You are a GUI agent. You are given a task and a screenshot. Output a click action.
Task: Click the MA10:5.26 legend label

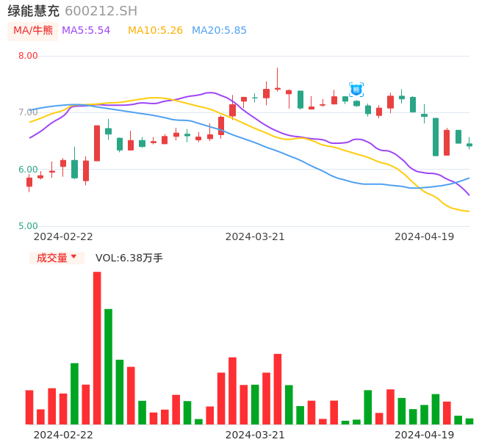[155, 31]
